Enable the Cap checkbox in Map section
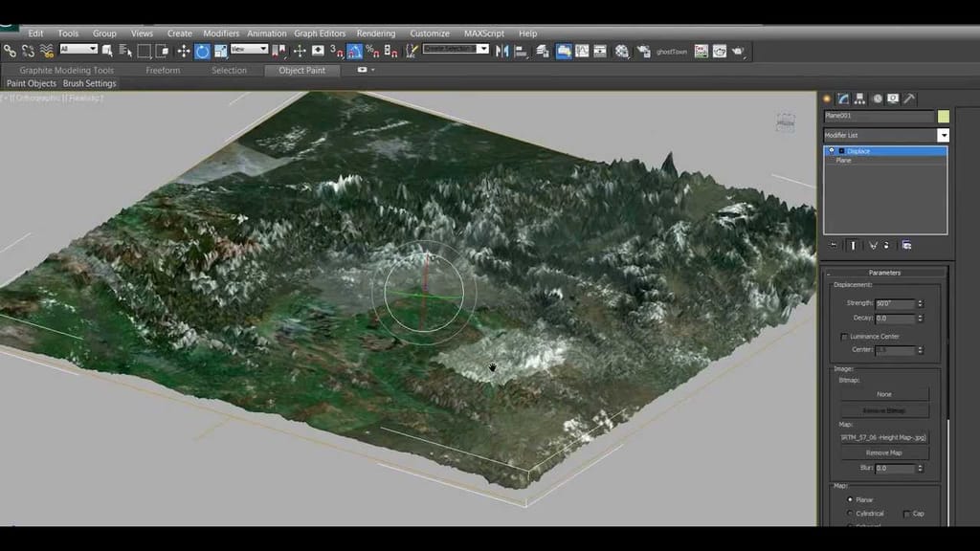 pyautogui.click(x=906, y=513)
